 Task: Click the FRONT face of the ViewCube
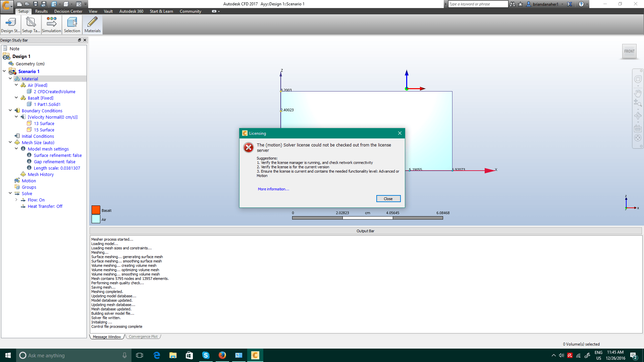(629, 51)
